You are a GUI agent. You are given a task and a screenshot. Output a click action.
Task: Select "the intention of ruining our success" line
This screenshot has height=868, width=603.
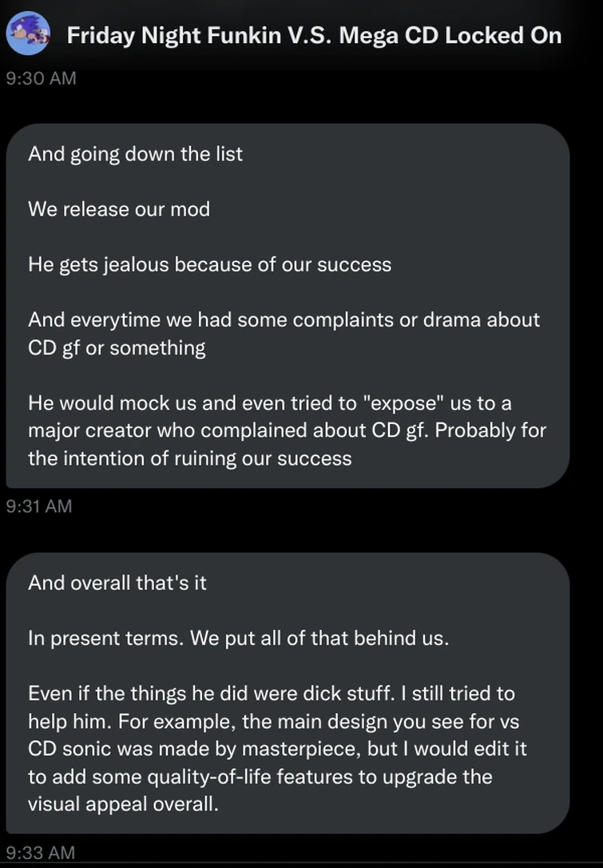(x=190, y=458)
